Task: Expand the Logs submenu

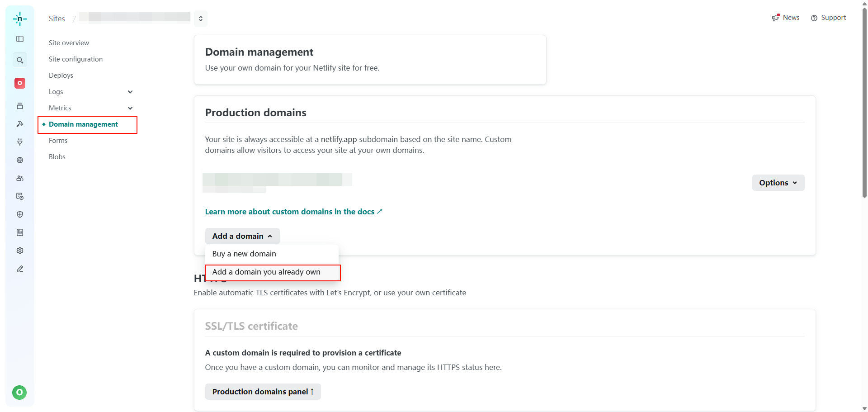Action: [x=130, y=92]
